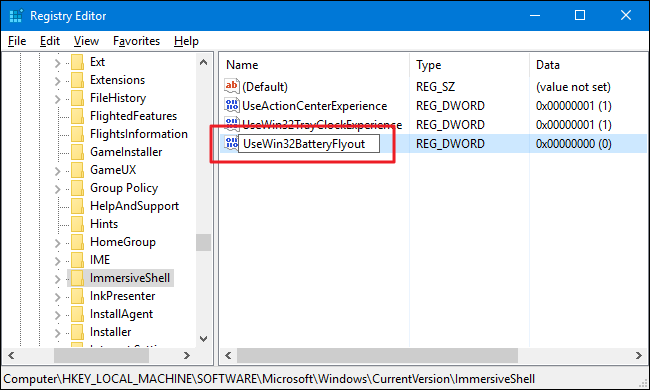
Task: Expand the HomeGroup key
Action: (58, 243)
